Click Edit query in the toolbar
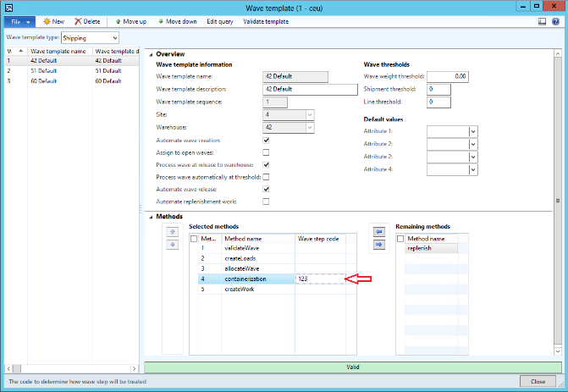This screenshot has height=392, width=568. point(221,21)
